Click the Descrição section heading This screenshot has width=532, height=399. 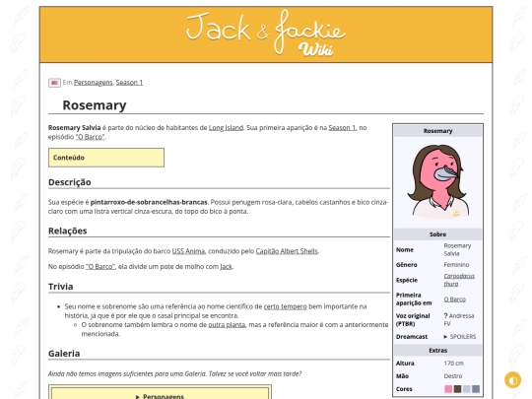pyautogui.click(x=70, y=182)
